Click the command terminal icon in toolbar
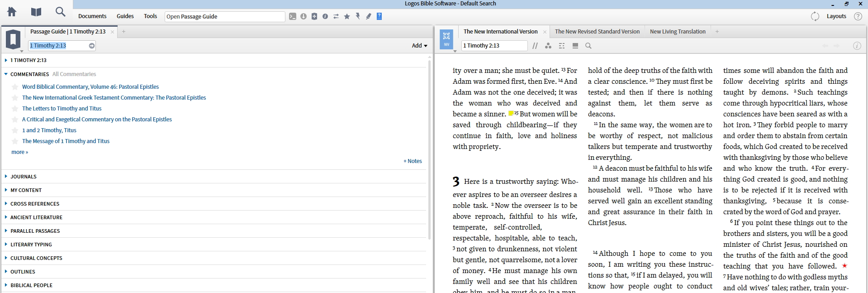This screenshot has width=868, height=293. [x=293, y=16]
